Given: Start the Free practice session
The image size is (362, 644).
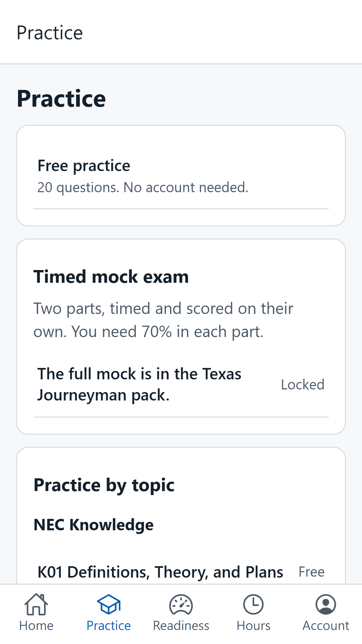Looking at the screenshot, I should [x=181, y=176].
